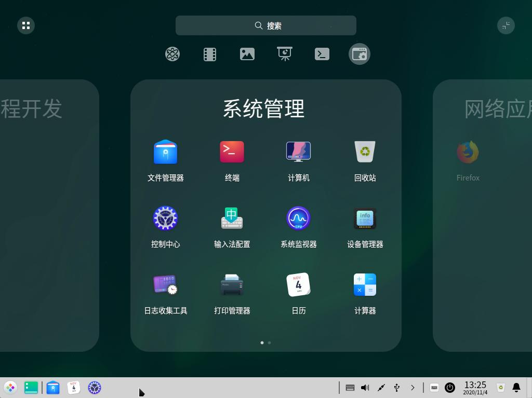Click the 搜索 search field
This screenshot has height=398, width=532.
(x=266, y=25)
